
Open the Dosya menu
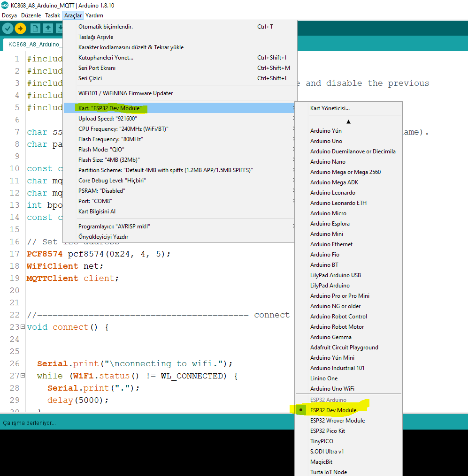tap(9, 15)
